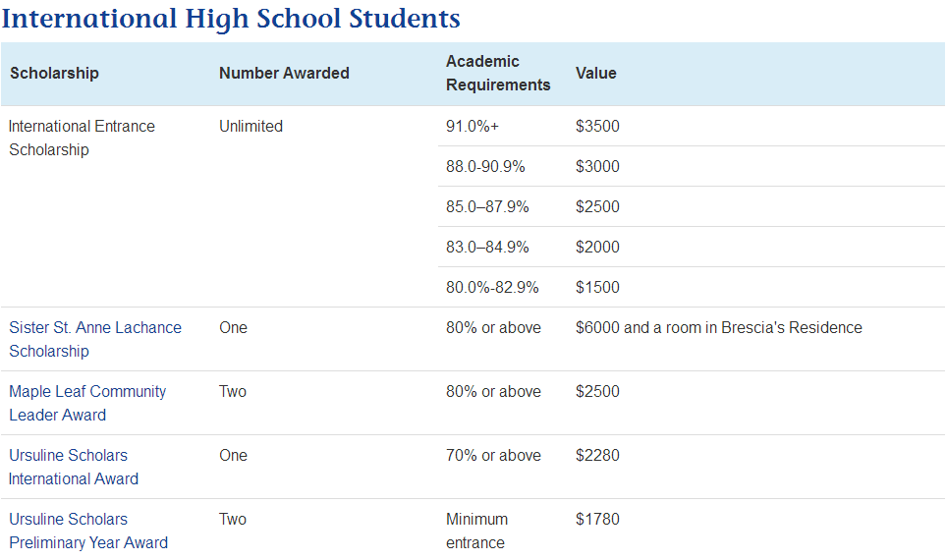Click the Number Awarded column header
Screen dimensions: 947x560
click(284, 74)
